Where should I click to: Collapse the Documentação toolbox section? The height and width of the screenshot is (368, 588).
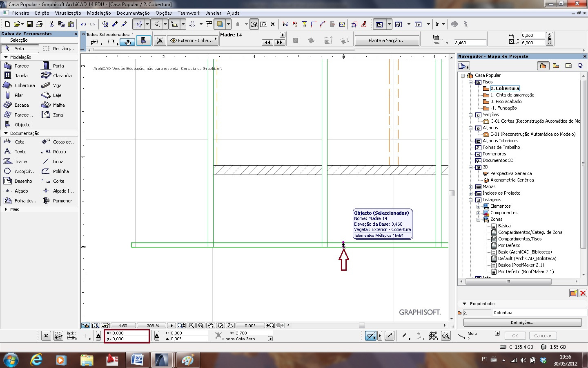(x=6, y=133)
